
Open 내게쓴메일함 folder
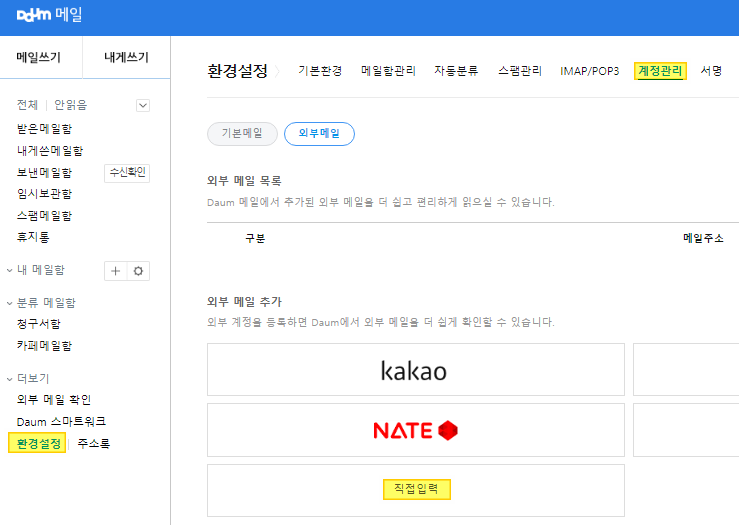pos(50,151)
